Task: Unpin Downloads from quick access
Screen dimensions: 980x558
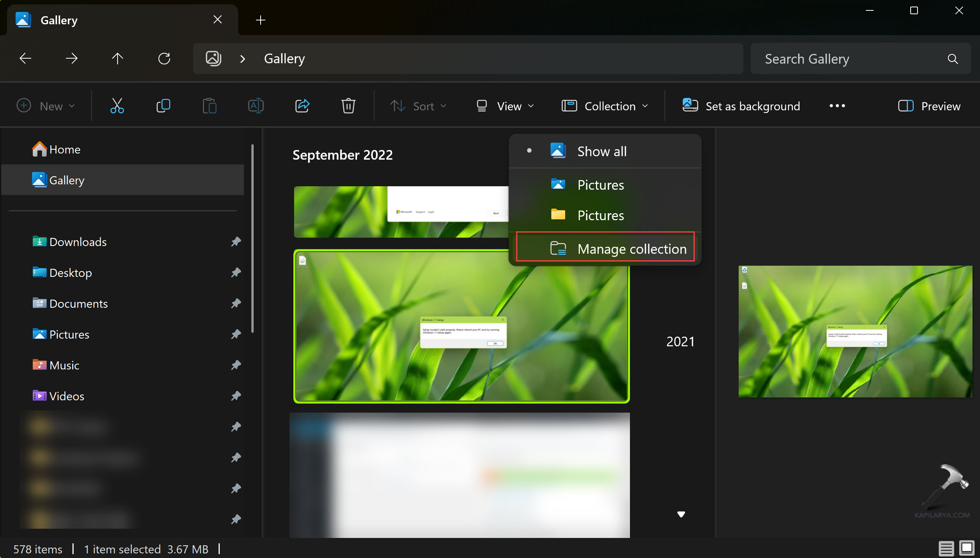Action: click(236, 242)
